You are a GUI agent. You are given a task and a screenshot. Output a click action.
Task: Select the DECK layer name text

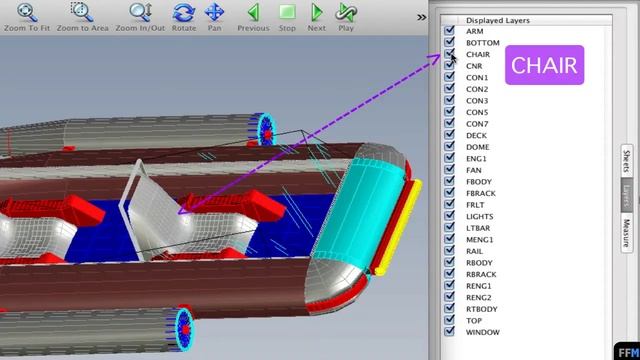click(476, 135)
